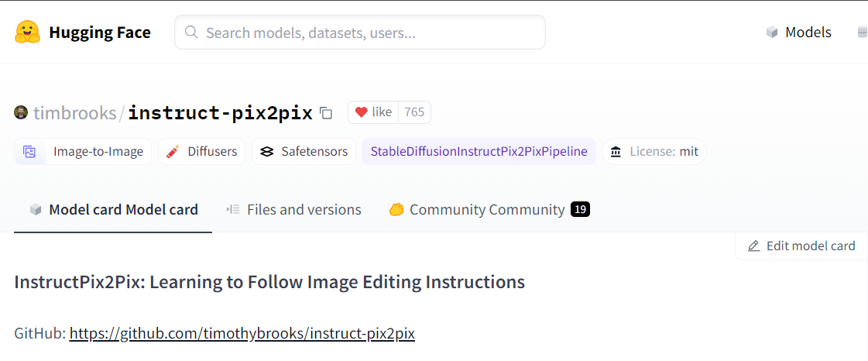Click the Image-to-Image task icon
This screenshot has width=868, height=361.
point(29,152)
